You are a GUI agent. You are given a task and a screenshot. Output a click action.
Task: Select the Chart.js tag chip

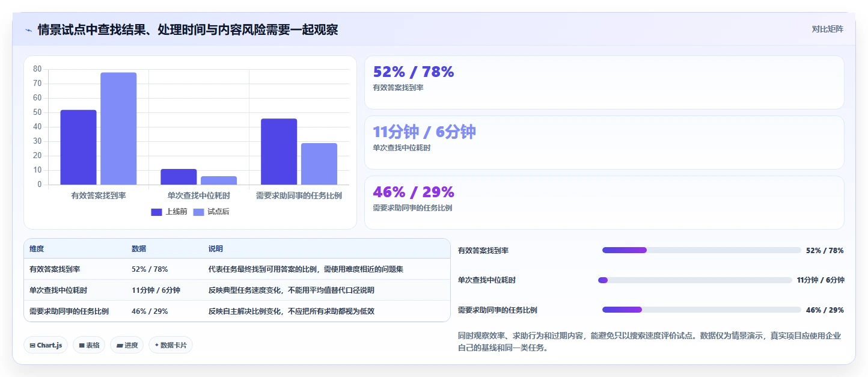[x=46, y=345]
